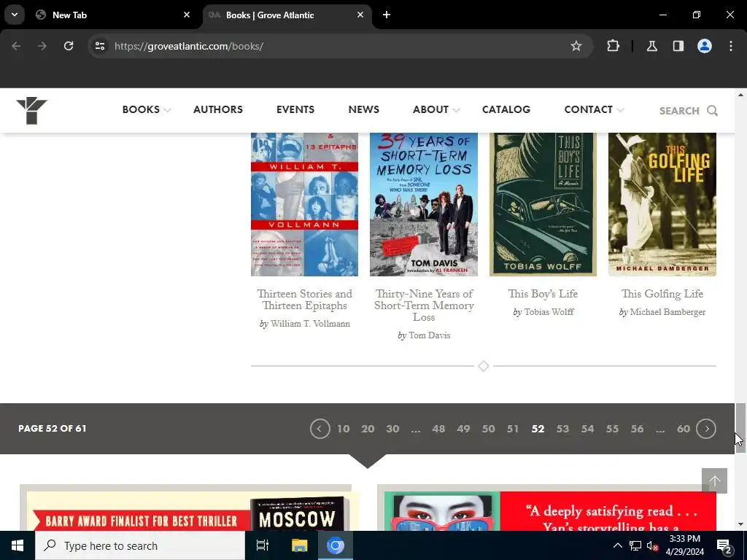Click the SEARCH label in navigation
This screenshot has width=747, height=560.
click(679, 111)
